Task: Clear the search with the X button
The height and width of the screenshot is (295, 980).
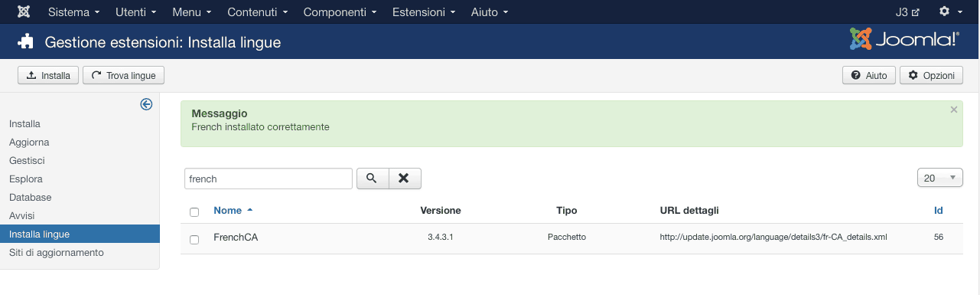Action: click(x=405, y=179)
